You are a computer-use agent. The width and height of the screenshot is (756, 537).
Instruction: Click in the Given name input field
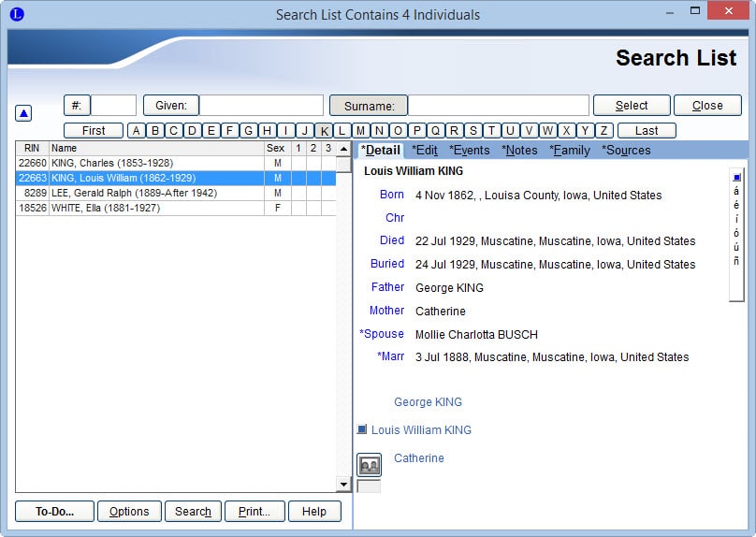pyautogui.click(x=261, y=106)
